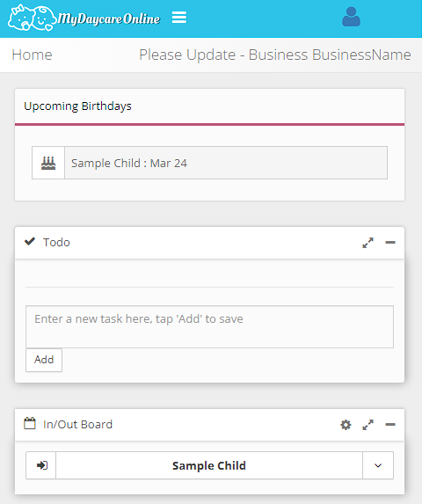Click Please Update Business BusinessName text
422x504 pixels.
coord(275,55)
